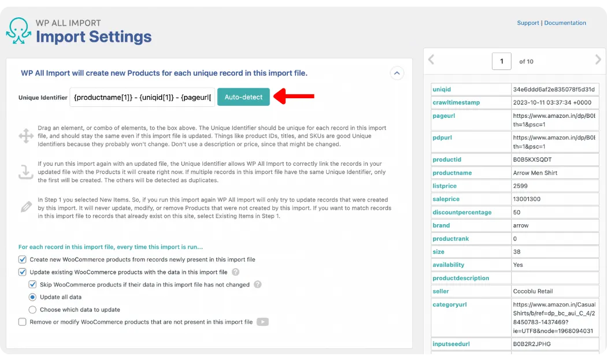Enable removing WooCommerce products not in import file
Screen dimensions: 607x364
click(x=22, y=321)
